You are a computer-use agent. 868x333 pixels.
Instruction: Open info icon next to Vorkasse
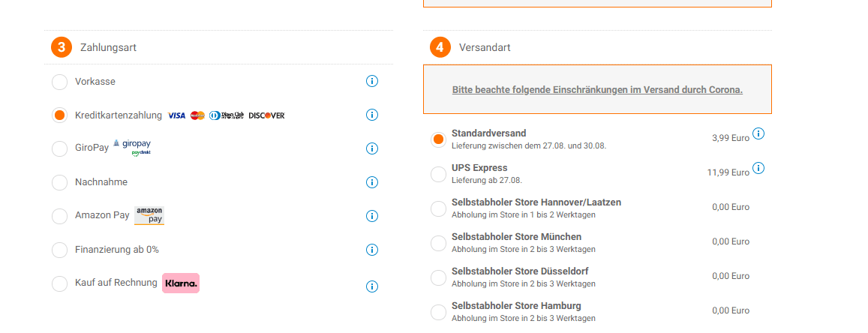point(372,81)
